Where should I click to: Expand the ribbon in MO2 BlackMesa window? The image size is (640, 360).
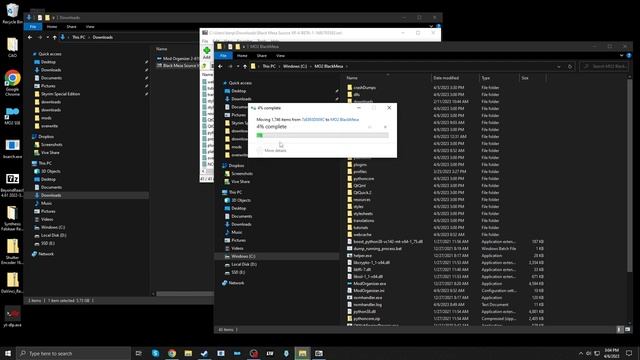622,56
